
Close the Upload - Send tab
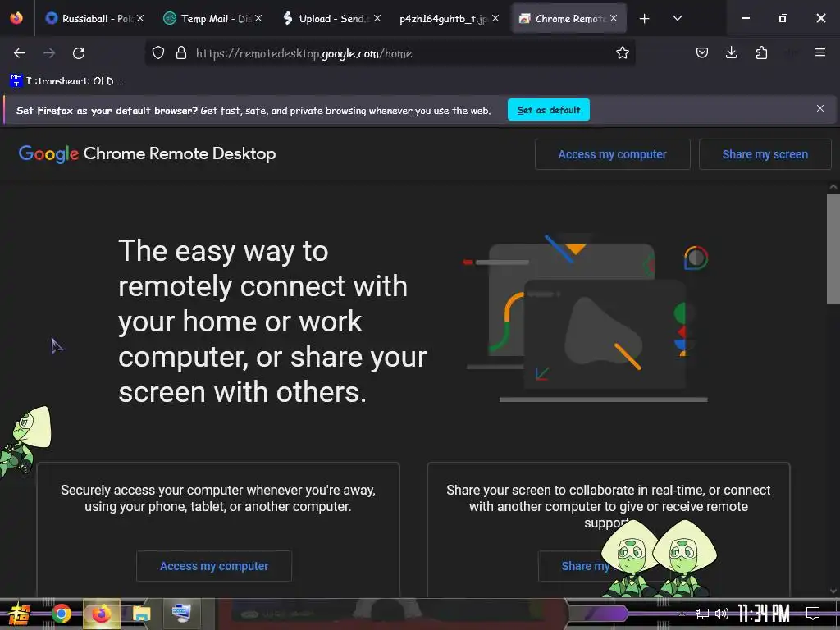(377, 18)
